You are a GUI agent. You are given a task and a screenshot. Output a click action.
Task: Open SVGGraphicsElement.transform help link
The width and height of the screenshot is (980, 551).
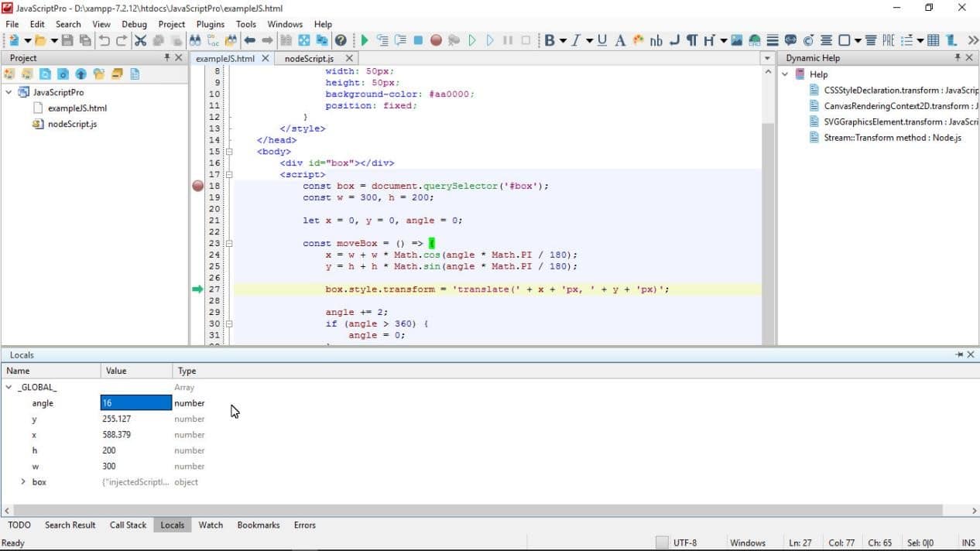click(x=901, y=121)
